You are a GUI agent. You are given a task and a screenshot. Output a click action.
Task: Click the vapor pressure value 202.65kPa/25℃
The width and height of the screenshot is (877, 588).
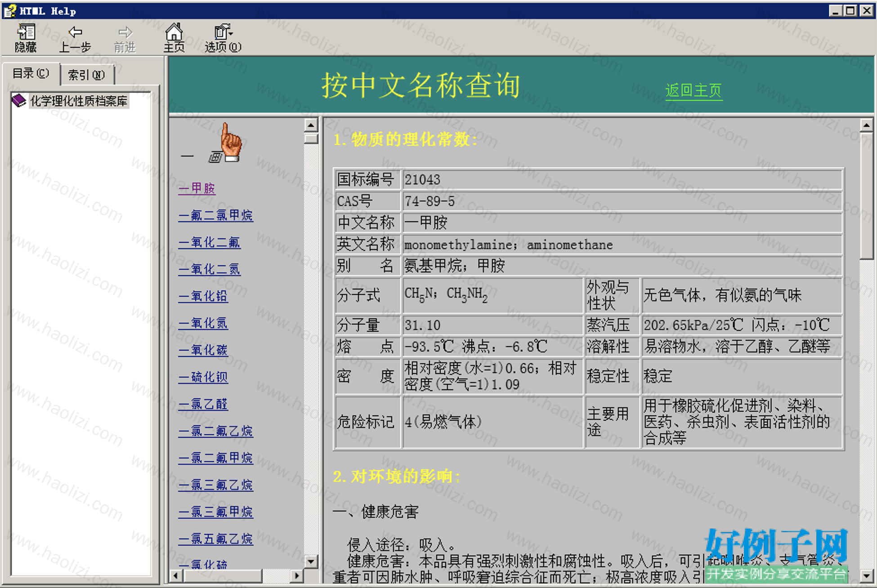click(x=693, y=325)
